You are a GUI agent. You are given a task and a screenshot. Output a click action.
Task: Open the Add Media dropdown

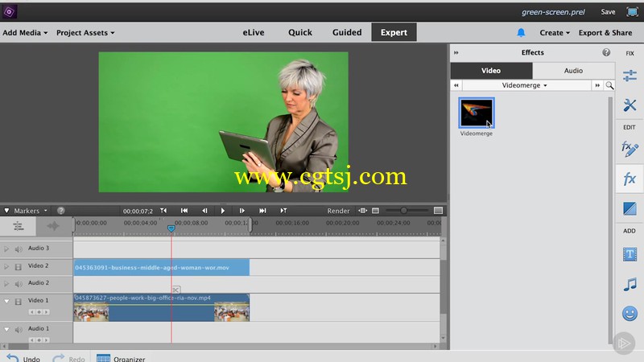coord(25,32)
